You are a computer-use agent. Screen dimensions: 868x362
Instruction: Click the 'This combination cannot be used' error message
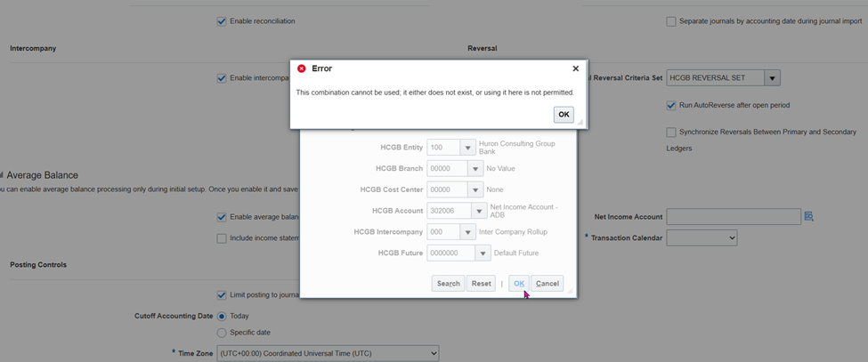tap(435, 93)
